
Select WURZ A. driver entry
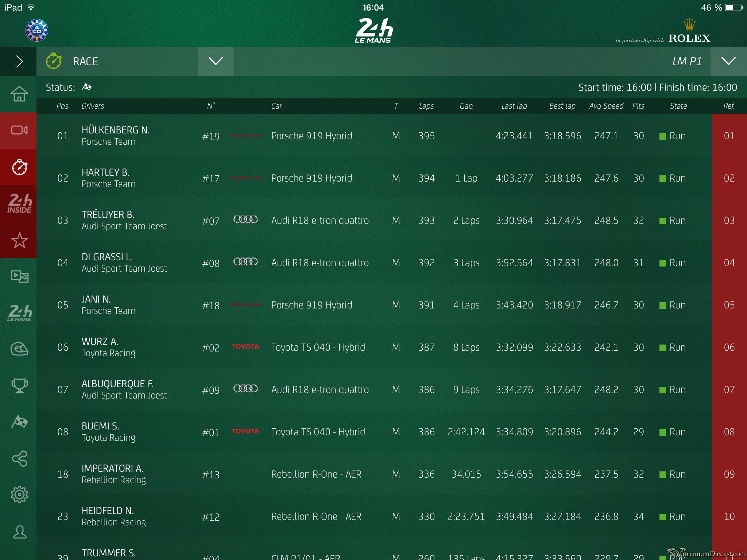100,342
